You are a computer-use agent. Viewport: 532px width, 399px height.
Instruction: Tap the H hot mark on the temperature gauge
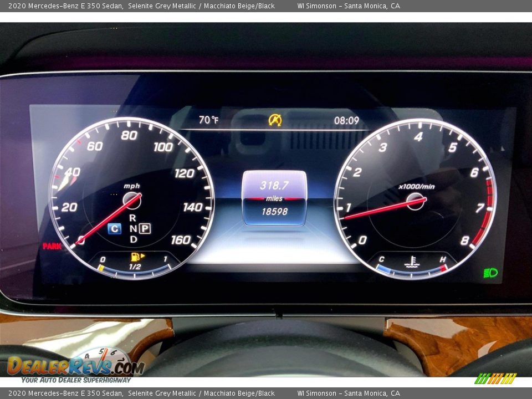click(443, 259)
